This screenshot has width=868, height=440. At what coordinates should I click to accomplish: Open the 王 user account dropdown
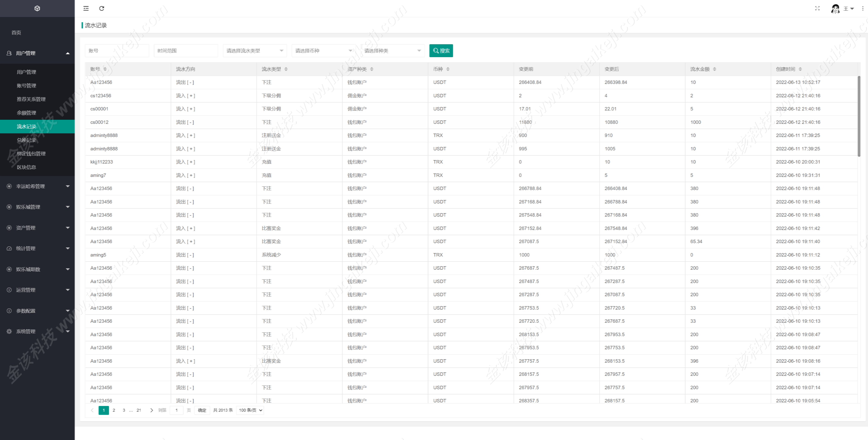(849, 9)
